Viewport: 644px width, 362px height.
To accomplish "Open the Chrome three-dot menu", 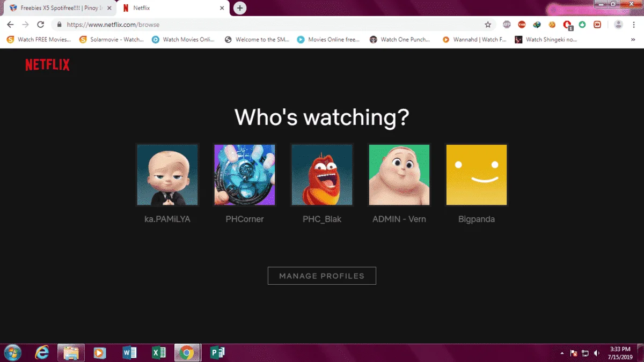I will click(x=634, y=25).
